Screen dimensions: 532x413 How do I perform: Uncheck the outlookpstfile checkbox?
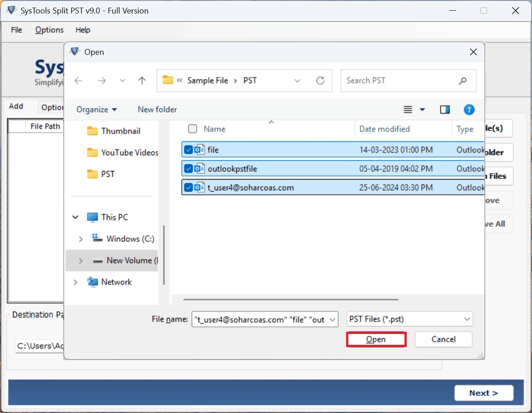188,169
